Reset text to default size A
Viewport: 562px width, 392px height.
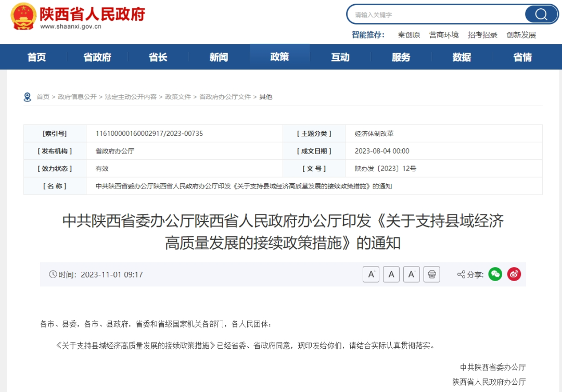click(391, 274)
